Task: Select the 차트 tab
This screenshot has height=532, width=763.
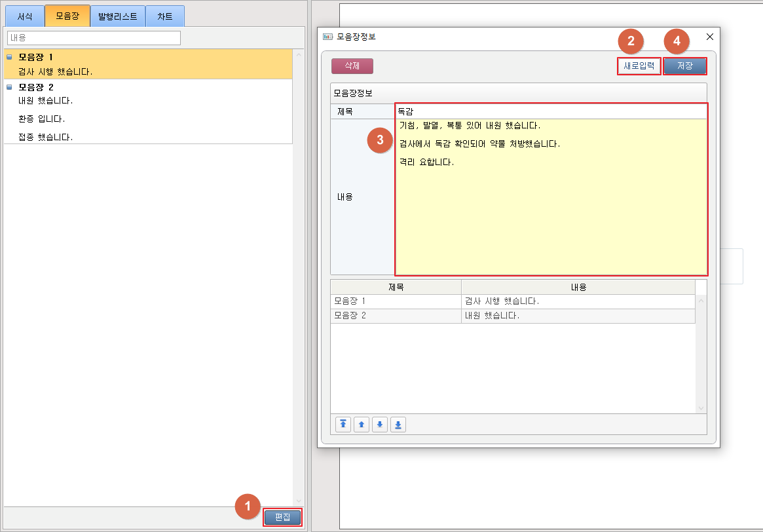Action: pyautogui.click(x=164, y=16)
